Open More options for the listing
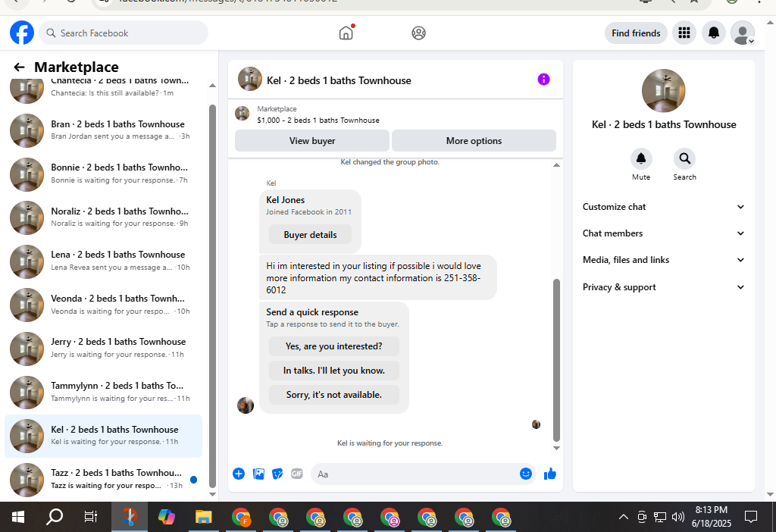 click(474, 140)
